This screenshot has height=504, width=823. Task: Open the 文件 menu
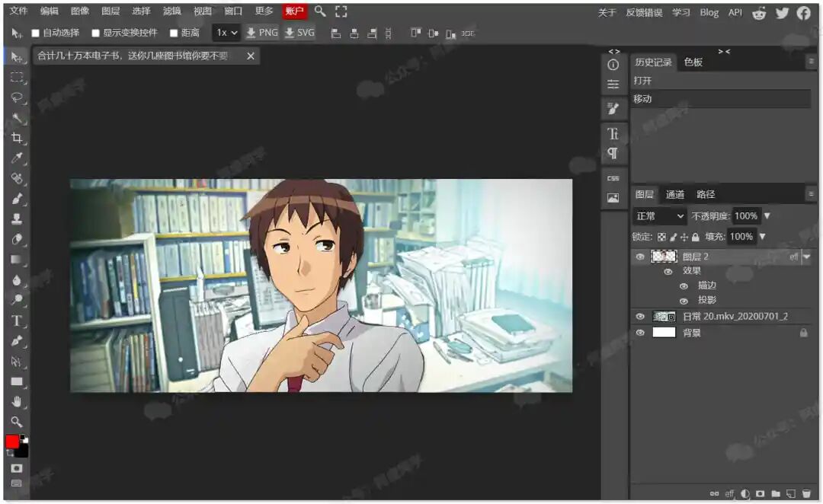click(x=18, y=11)
